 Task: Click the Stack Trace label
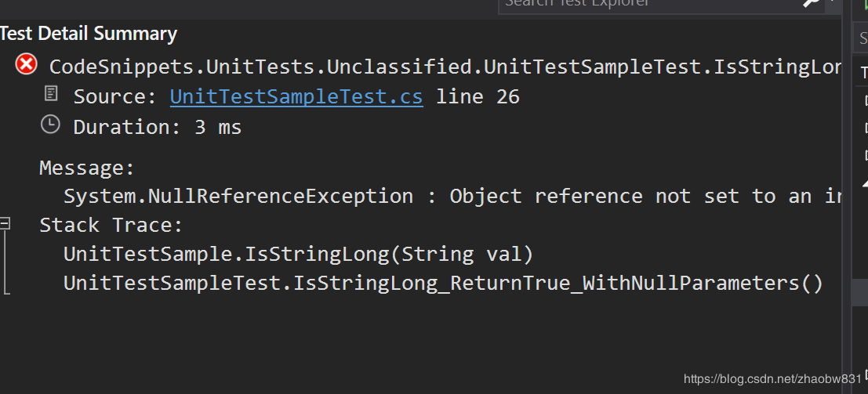click(x=111, y=226)
